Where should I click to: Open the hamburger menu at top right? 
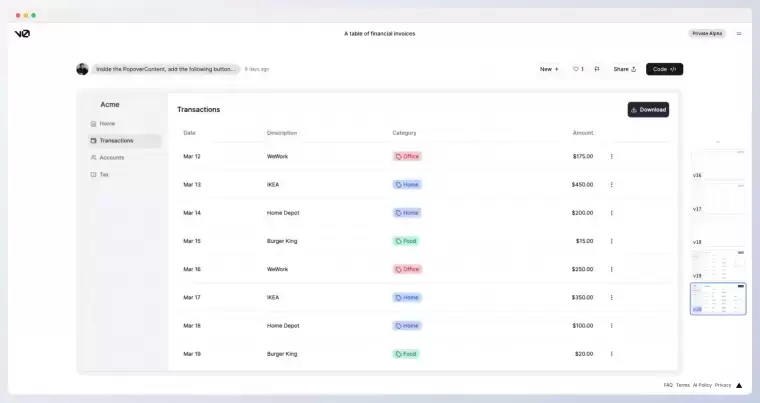[739, 33]
